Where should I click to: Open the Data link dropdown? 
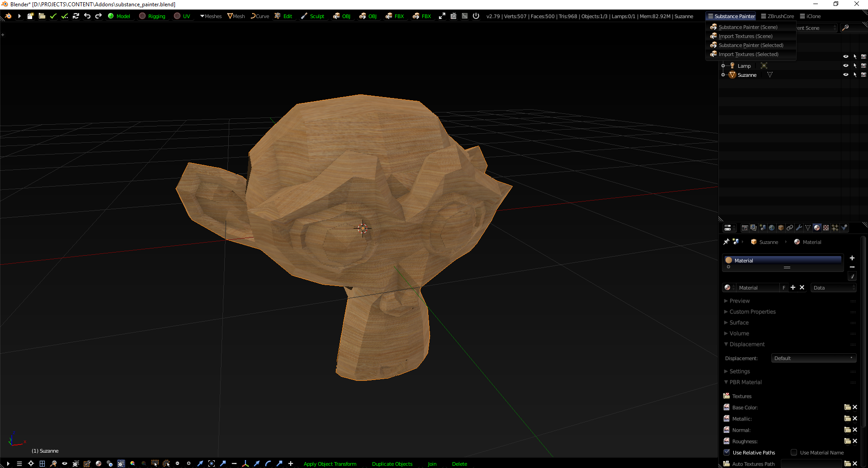point(833,288)
